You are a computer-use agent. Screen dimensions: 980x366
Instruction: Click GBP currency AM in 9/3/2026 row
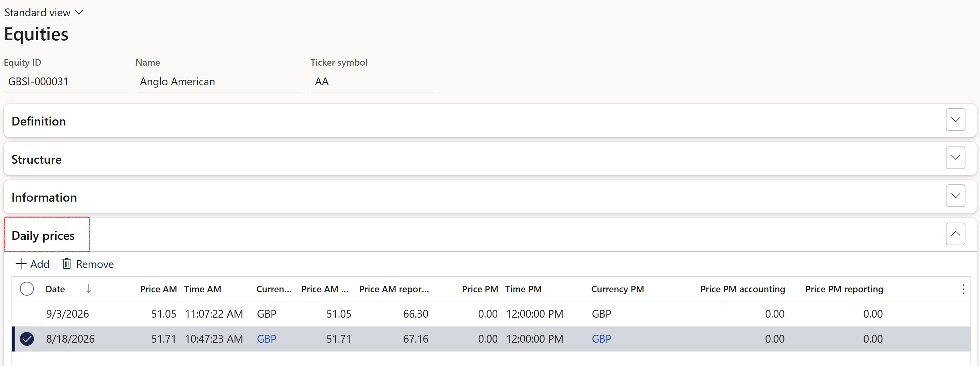pyautogui.click(x=267, y=314)
